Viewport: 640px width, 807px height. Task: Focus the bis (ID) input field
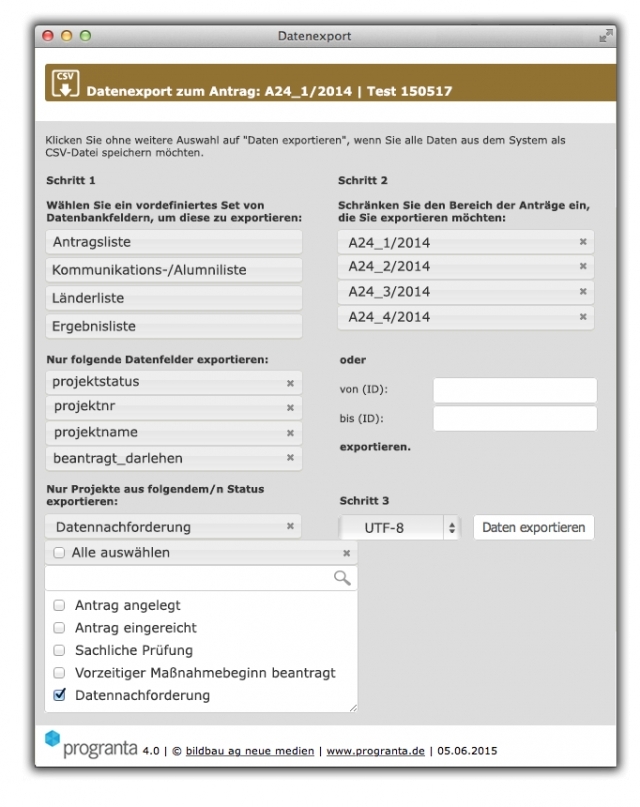(514, 418)
